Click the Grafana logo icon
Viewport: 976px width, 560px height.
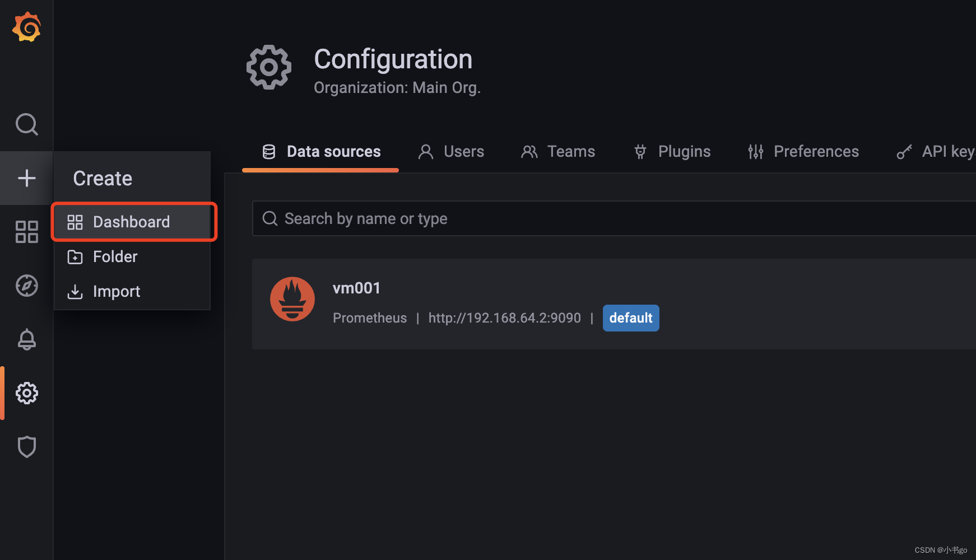tap(26, 27)
